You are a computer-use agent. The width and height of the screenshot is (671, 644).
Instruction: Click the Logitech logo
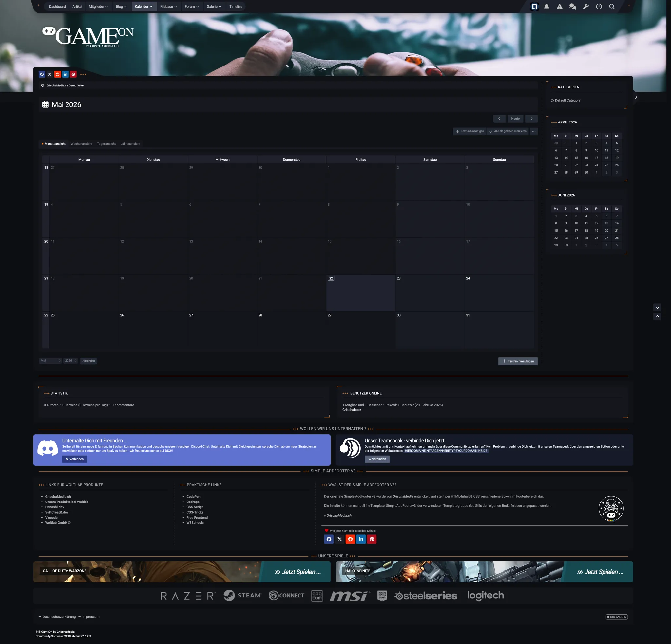click(x=486, y=596)
